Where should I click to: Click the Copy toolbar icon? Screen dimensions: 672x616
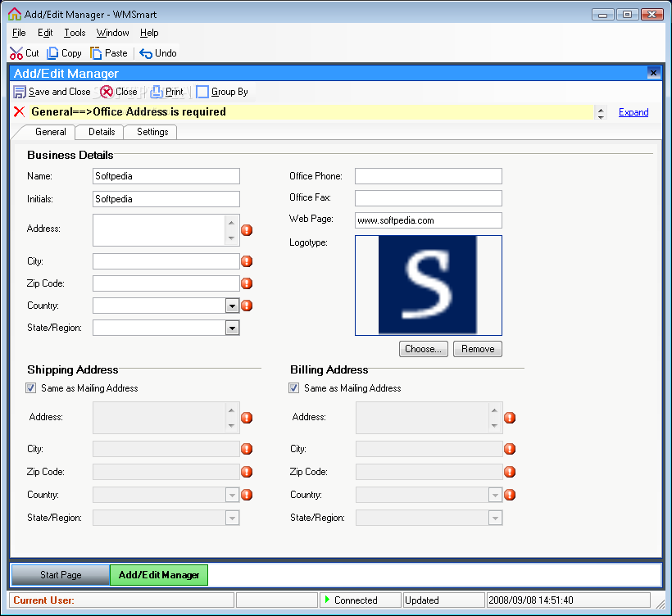[x=52, y=53]
